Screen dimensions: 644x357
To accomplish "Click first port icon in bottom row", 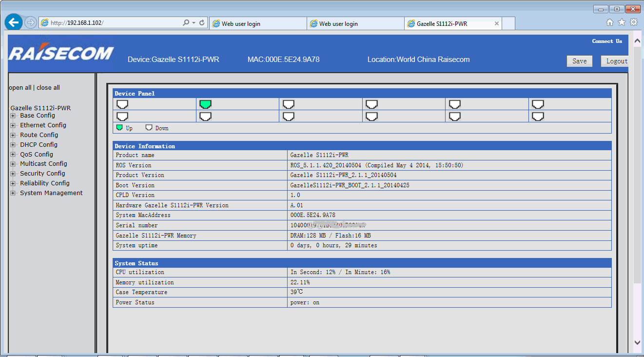I will point(122,116).
